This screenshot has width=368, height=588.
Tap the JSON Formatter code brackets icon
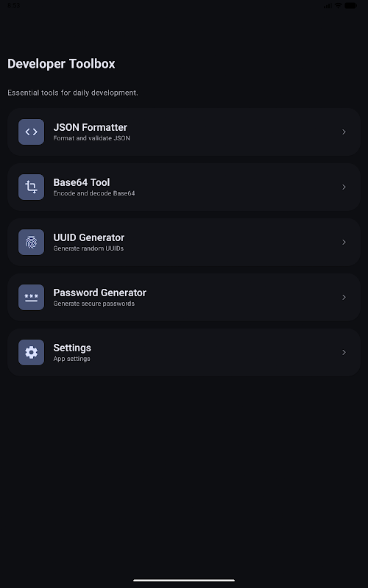pyautogui.click(x=31, y=132)
